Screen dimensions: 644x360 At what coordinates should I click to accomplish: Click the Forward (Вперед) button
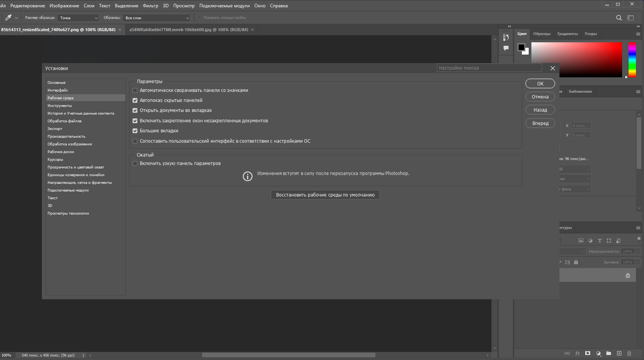point(540,123)
